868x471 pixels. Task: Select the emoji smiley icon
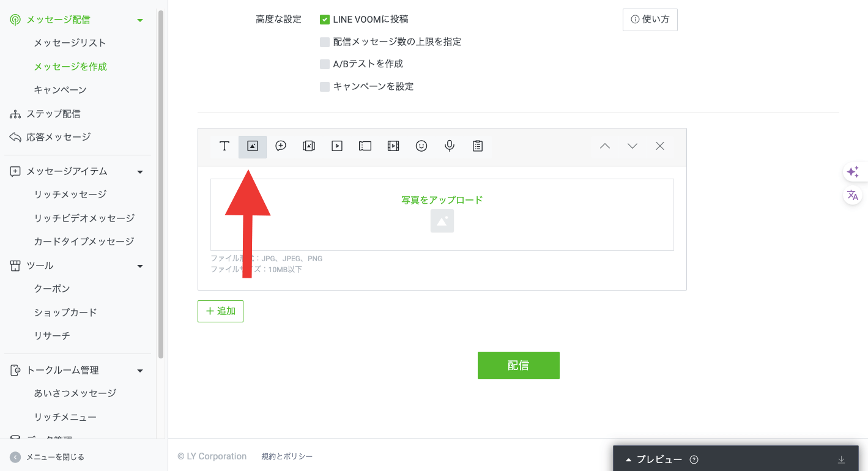[421, 146]
